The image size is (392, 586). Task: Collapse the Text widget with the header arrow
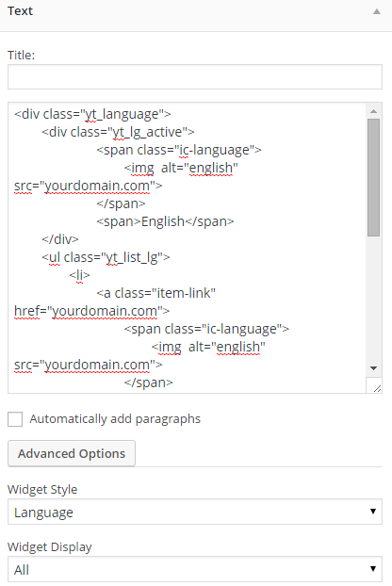coord(377,11)
